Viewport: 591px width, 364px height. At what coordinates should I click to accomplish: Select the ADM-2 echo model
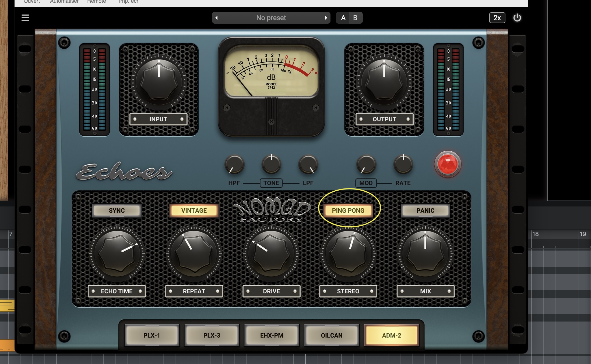[392, 335]
